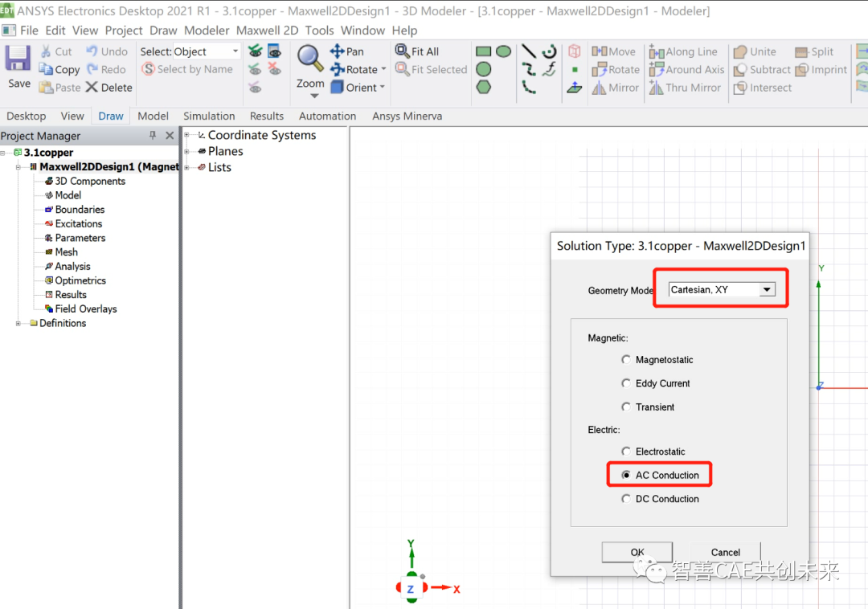Viewport: 868px width, 609px height.
Task: Click Cancel in Solution Type dialog
Action: (x=725, y=552)
